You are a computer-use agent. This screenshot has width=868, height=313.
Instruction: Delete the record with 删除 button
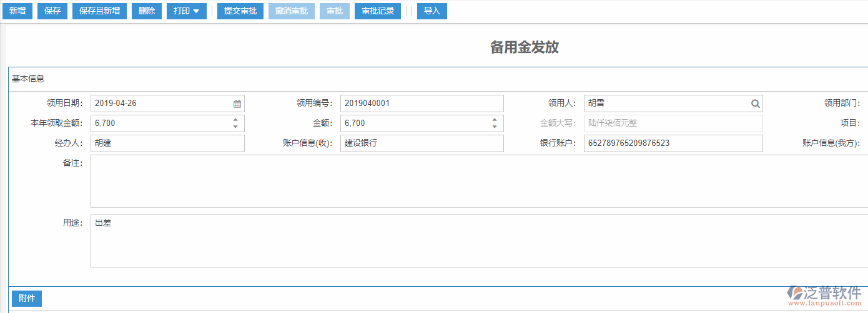pos(147,11)
